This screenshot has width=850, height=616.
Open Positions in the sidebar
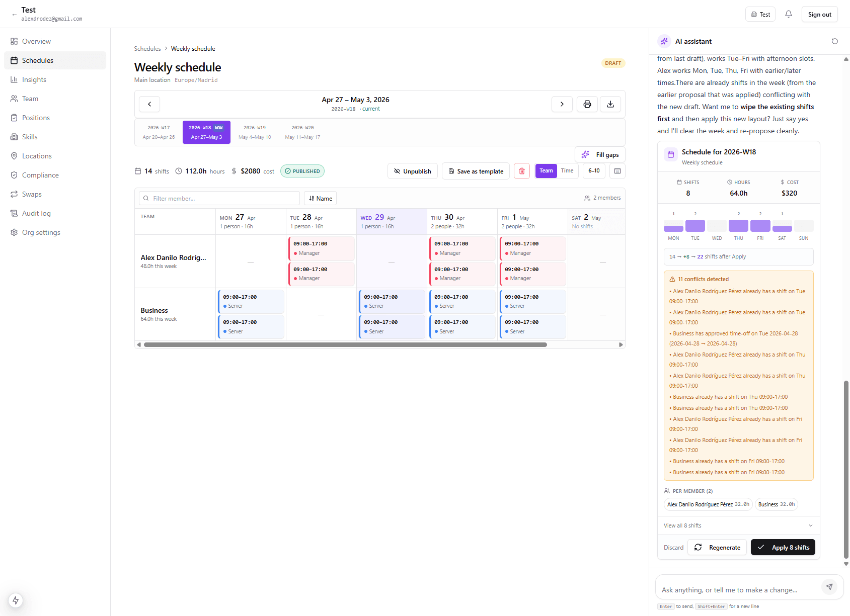(55, 118)
